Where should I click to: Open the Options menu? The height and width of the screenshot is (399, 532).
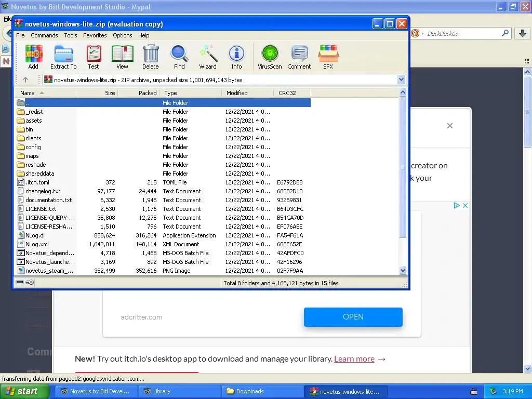[123, 35]
